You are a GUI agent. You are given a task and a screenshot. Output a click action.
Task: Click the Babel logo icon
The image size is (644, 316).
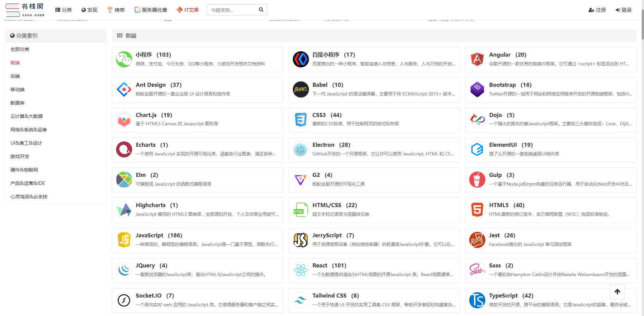click(301, 89)
